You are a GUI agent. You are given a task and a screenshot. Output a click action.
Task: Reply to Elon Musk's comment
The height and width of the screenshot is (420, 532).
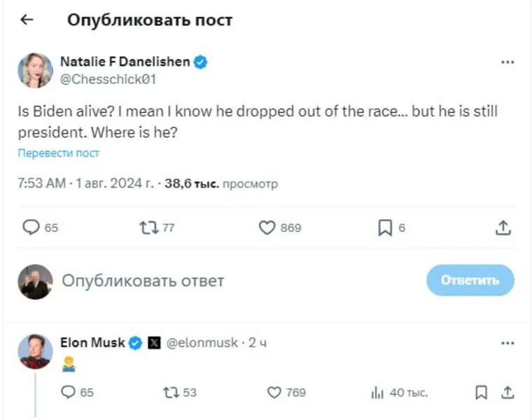(x=68, y=393)
